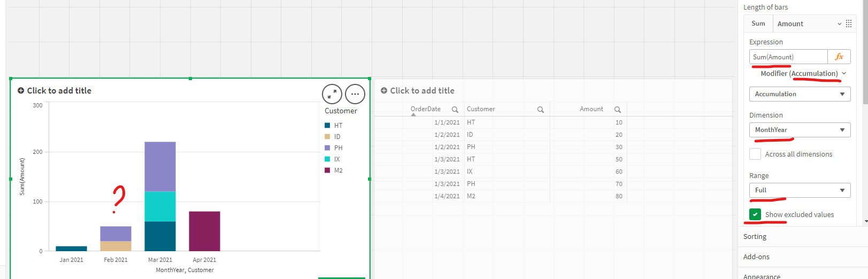Open the MonthYear dimension dropdown
The width and height of the screenshot is (868, 279).
coord(800,130)
